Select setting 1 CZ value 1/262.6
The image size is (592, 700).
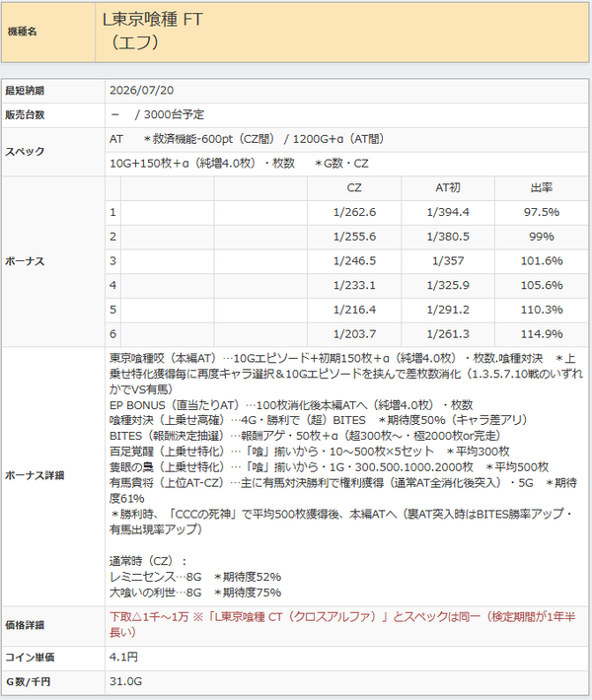354,213
